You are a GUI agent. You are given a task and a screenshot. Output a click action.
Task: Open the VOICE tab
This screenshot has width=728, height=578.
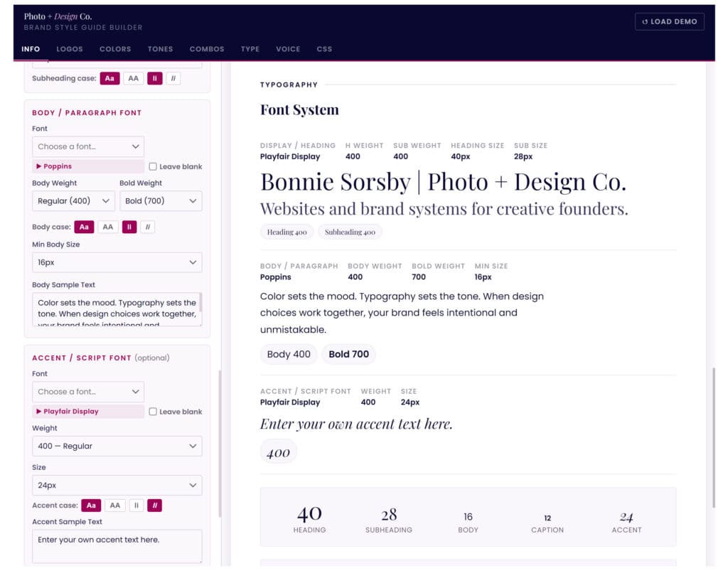[x=288, y=49]
